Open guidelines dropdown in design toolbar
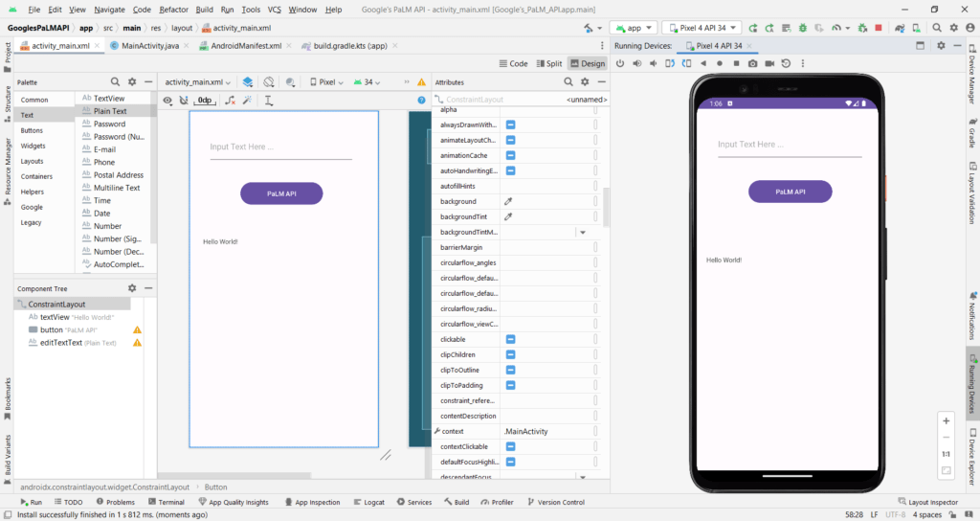Screen dimensions: 980x521 269,100
